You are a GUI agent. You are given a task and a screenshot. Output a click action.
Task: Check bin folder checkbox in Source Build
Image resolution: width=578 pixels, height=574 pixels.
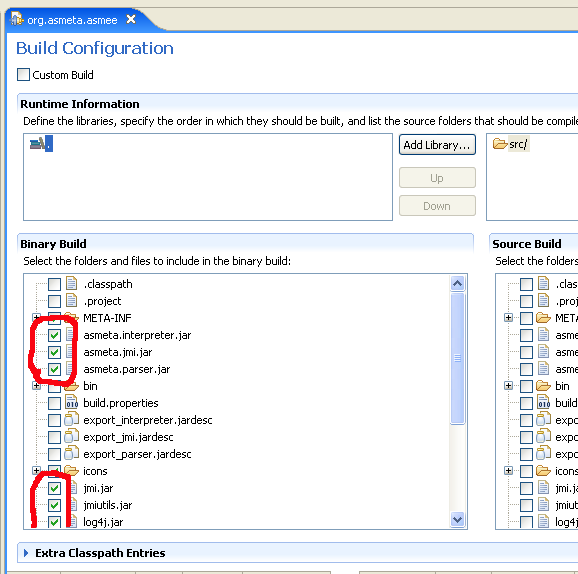tap(526, 386)
